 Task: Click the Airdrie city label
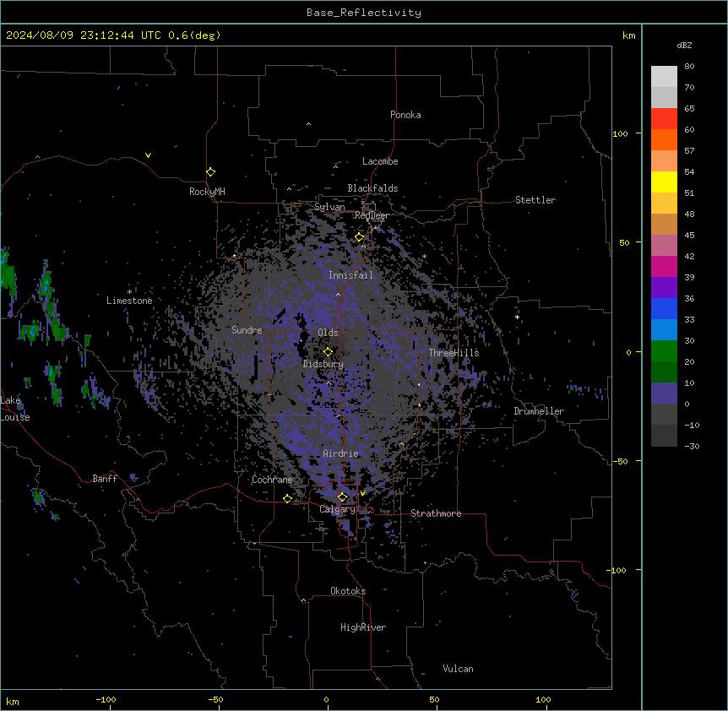[x=341, y=453]
